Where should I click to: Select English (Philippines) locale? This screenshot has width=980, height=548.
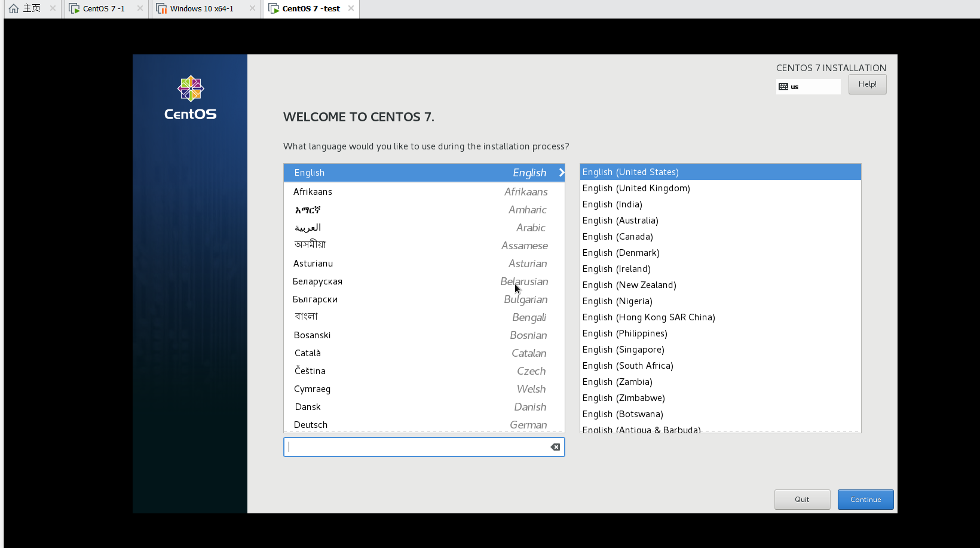point(720,333)
